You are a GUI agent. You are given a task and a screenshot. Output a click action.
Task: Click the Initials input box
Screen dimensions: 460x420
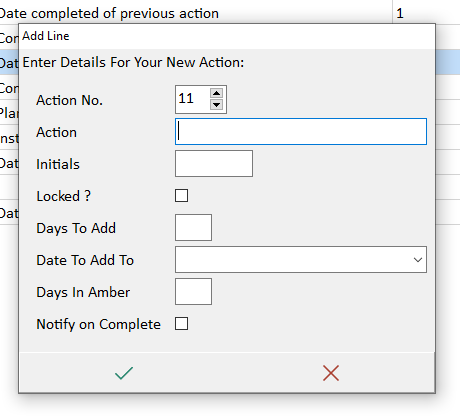tap(214, 164)
